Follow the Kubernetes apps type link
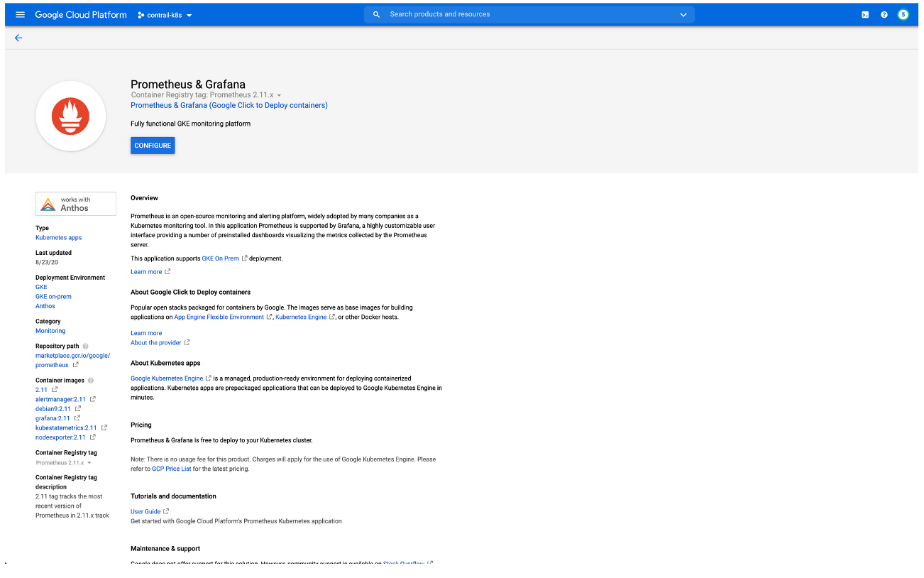924x578 pixels. click(59, 238)
